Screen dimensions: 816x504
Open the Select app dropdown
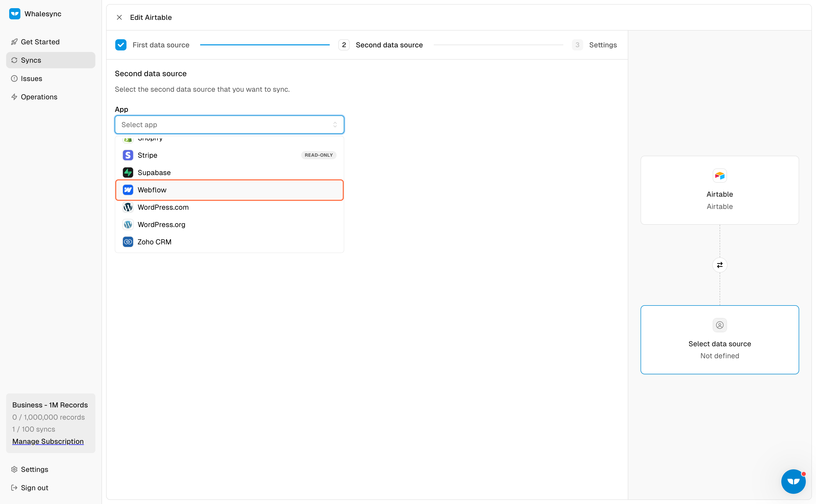point(229,125)
